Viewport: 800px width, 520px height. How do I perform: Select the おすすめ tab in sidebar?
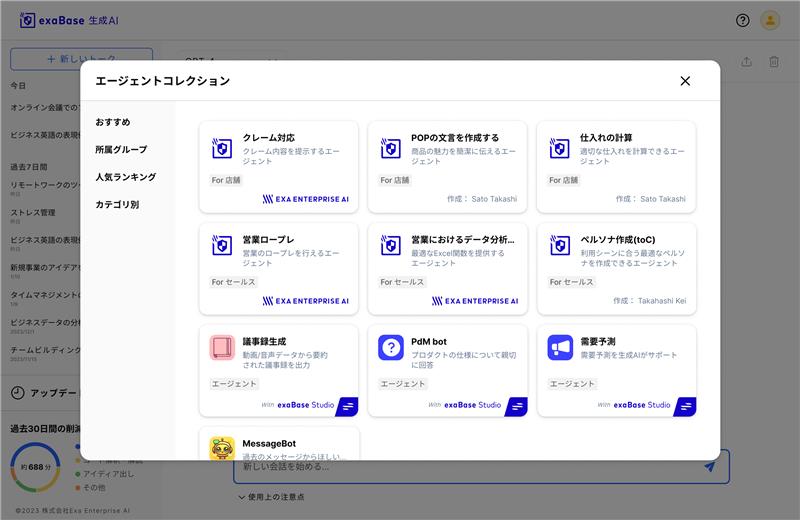pyautogui.click(x=113, y=122)
